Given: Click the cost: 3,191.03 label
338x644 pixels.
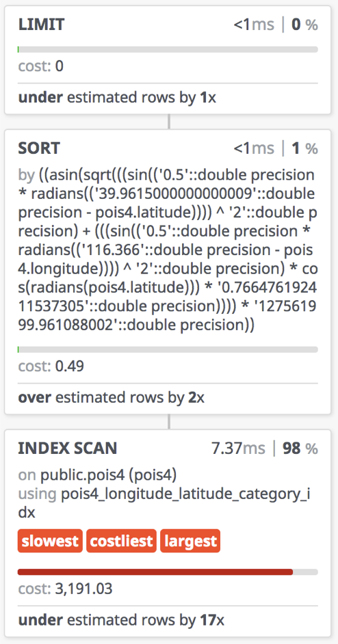Looking at the screenshot, I should [66, 589].
